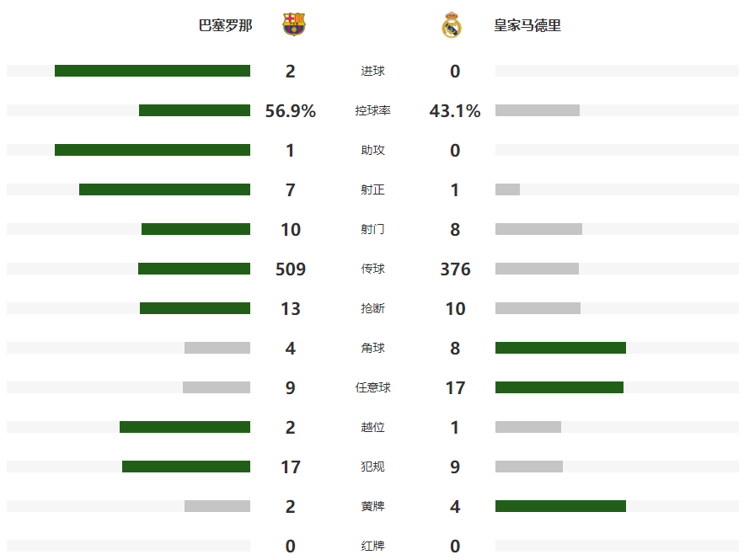The height and width of the screenshot is (560, 744).
Task: Click the Real Madrid club crest icon
Action: (x=452, y=24)
